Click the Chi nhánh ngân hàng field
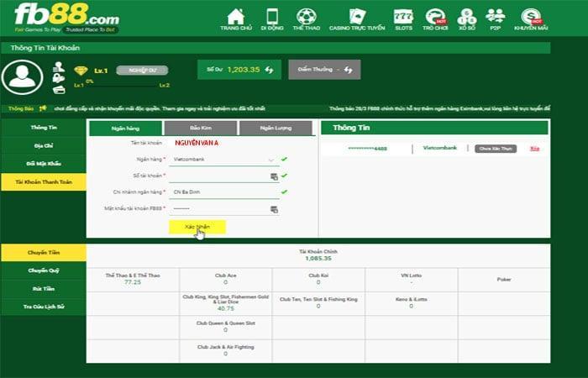Viewport: 588px width, 378px height. point(223,192)
